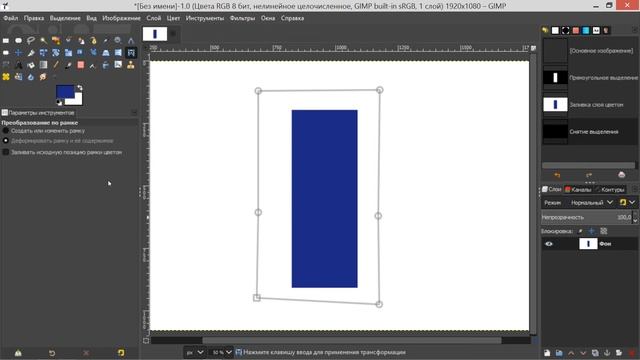
Task: Open the px unit dropdown
Action: tap(194, 352)
